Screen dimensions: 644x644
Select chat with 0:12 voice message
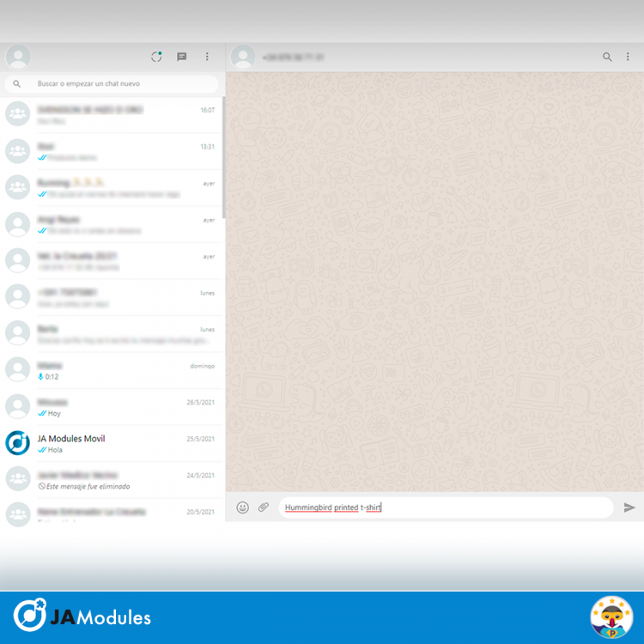(x=112, y=370)
